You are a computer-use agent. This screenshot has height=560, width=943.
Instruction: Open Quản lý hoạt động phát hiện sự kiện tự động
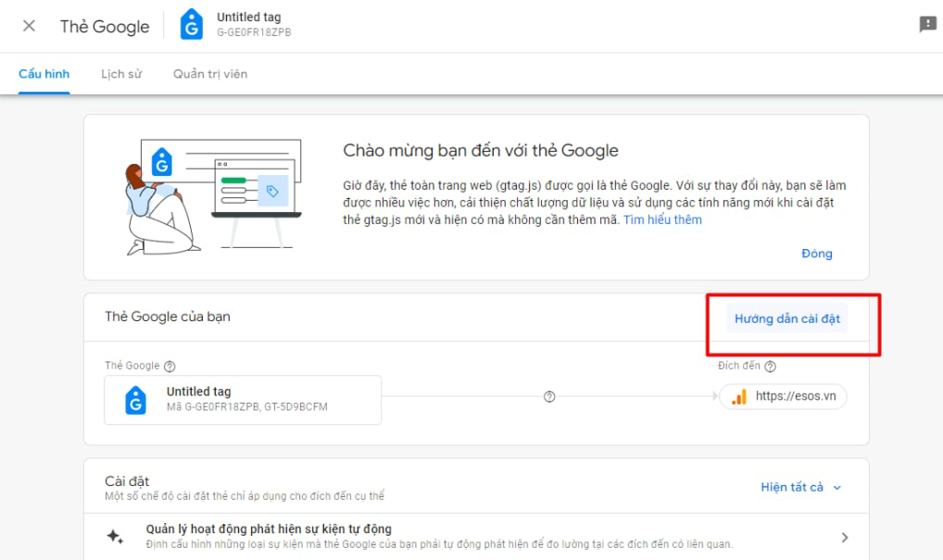point(476,537)
